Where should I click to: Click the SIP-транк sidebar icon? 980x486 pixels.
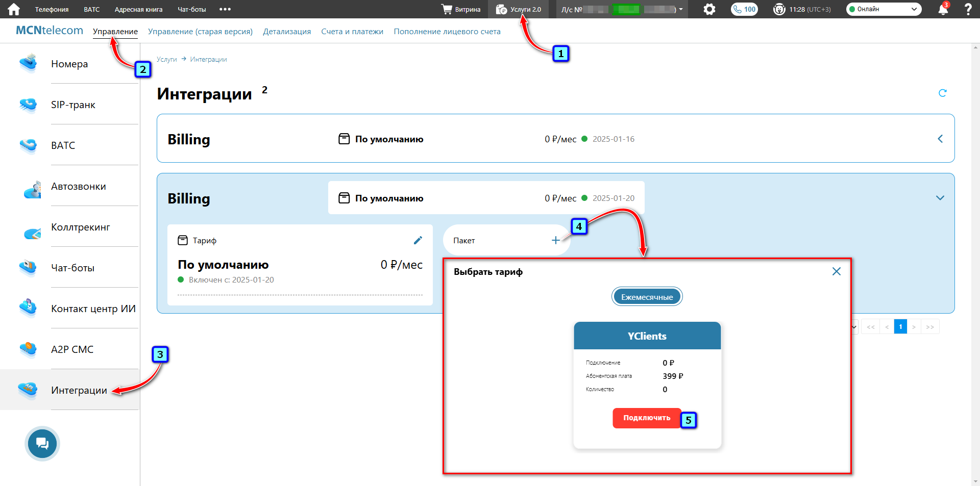28,105
